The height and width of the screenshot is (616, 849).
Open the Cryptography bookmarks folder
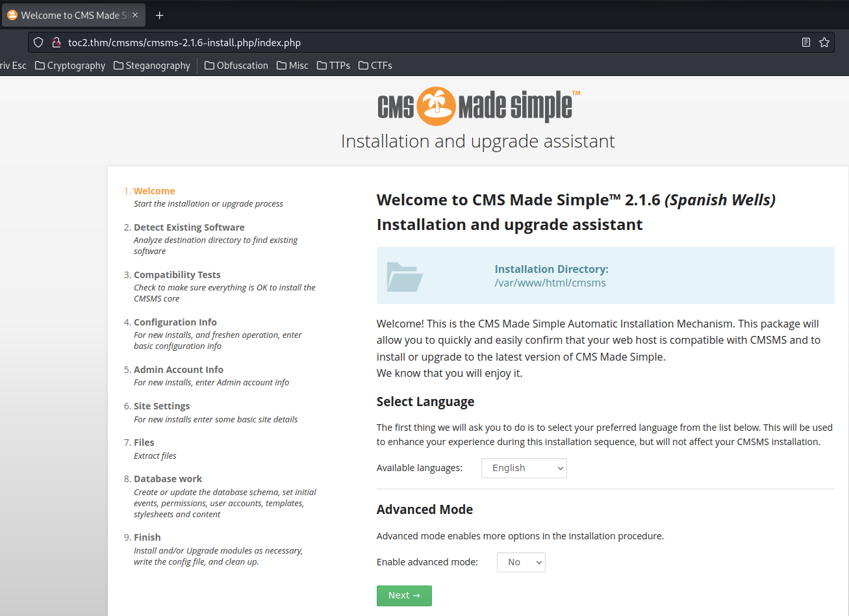[70, 66]
